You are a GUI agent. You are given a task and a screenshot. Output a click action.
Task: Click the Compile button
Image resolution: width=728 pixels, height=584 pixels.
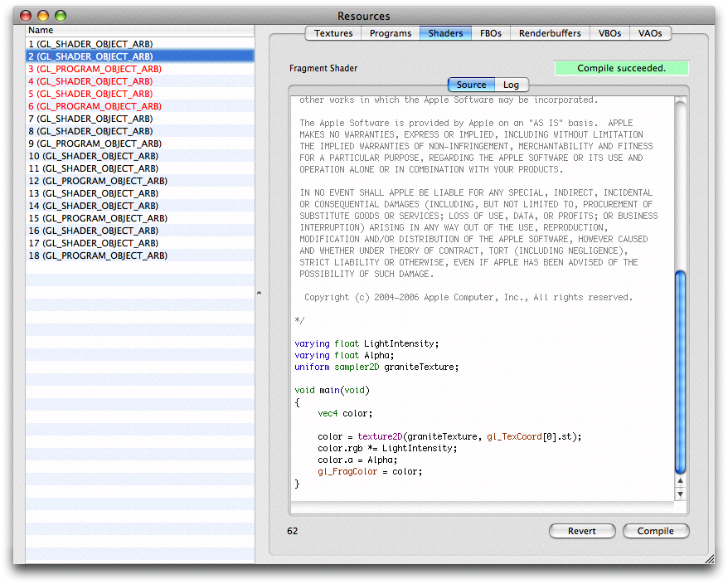coord(656,531)
